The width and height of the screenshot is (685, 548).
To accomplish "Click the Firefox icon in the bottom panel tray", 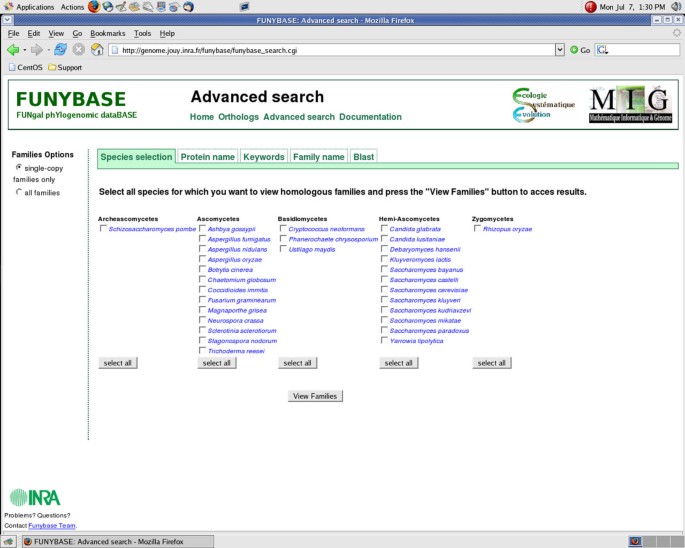I will click(635, 541).
